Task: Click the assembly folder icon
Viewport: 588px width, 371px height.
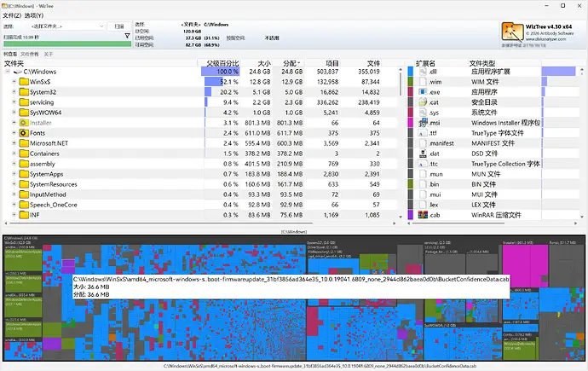Action: click(24, 164)
